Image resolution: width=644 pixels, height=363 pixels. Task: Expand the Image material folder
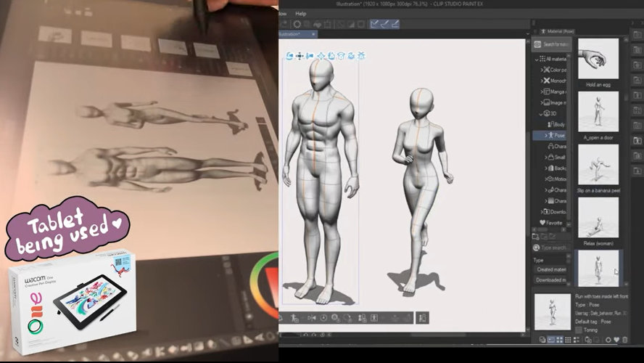(x=542, y=103)
